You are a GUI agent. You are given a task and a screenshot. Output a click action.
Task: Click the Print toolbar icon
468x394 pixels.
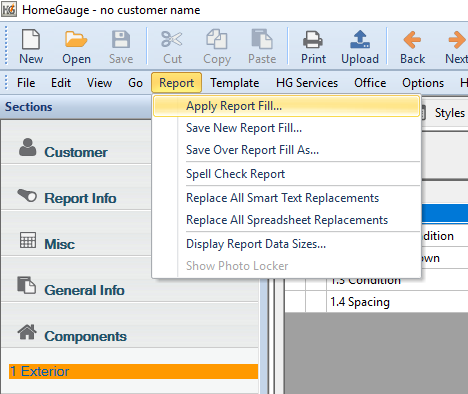[313, 40]
